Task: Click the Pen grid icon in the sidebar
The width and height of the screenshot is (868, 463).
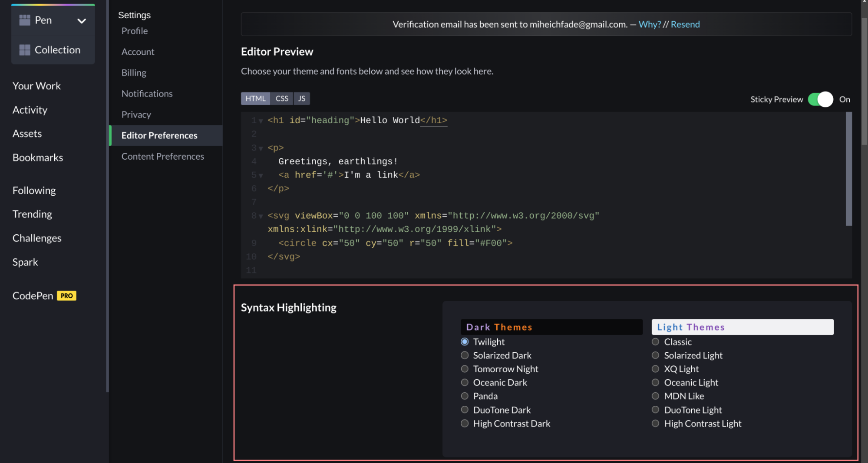Action: point(25,20)
